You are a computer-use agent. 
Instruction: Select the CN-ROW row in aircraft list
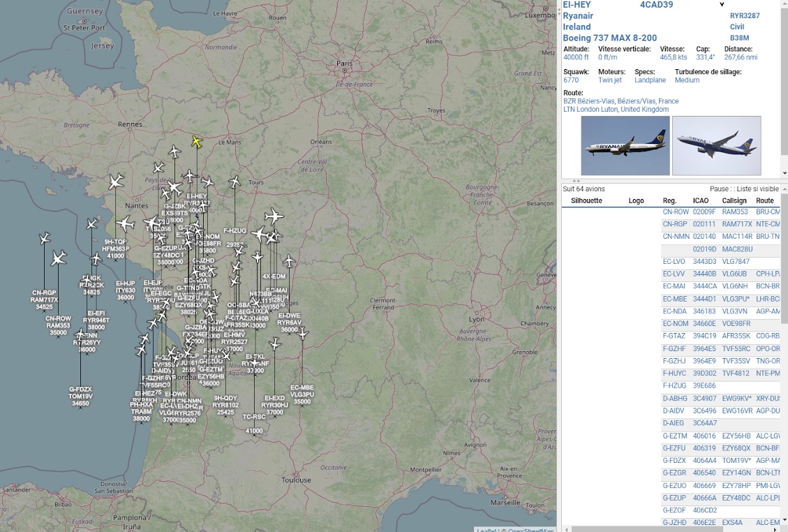721,212
